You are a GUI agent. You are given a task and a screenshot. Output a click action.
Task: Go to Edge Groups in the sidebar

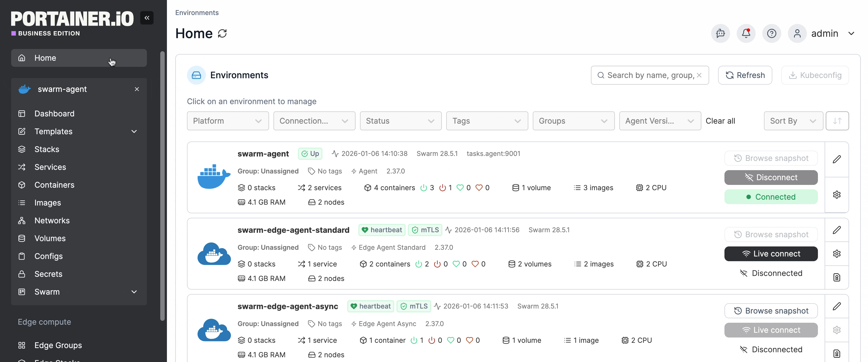(58, 345)
